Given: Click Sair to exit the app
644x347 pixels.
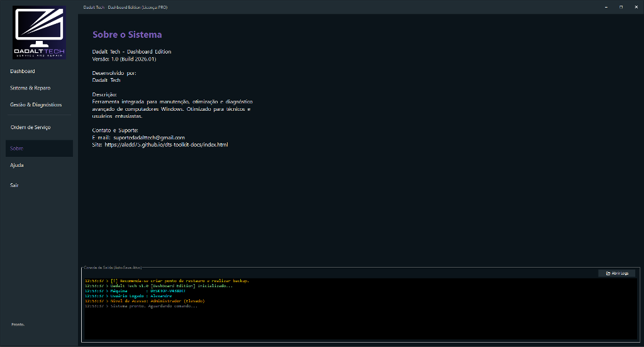Looking at the screenshot, I should [14, 185].
